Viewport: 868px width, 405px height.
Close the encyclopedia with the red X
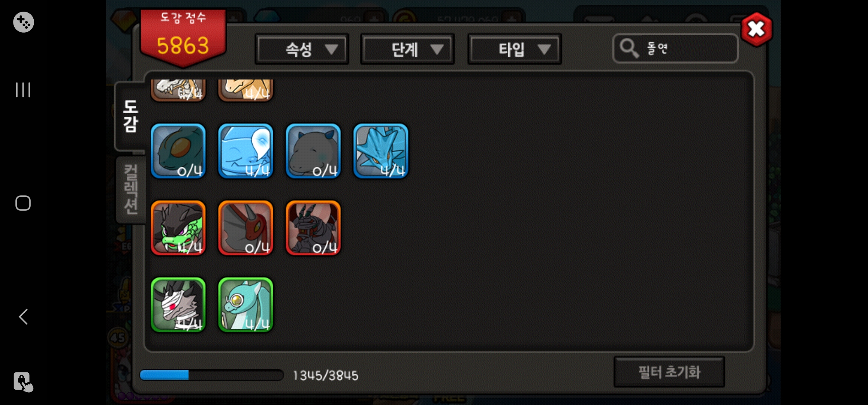tap(756, 29)
